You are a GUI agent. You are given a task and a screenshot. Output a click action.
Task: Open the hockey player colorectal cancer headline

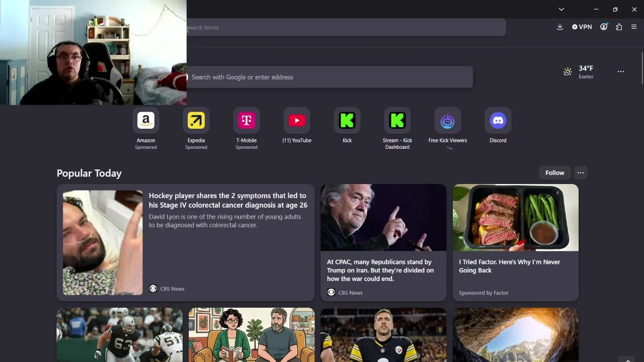(x=228, y=200)
